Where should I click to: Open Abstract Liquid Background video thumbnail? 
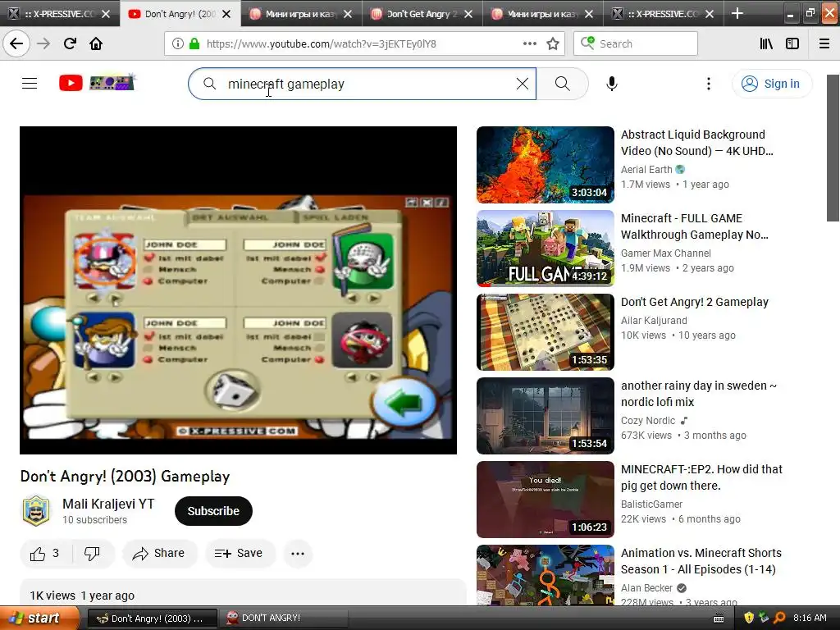coord(546,164)
